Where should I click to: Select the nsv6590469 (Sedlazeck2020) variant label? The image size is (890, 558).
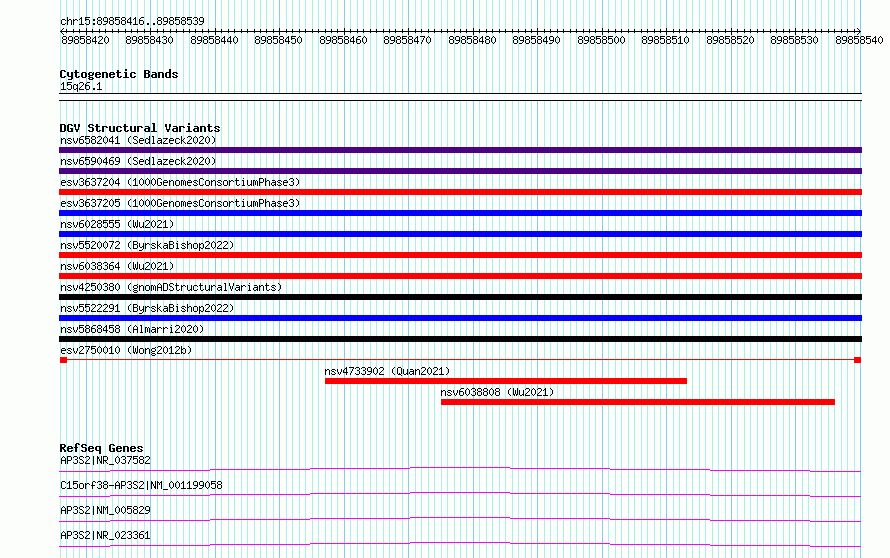click(138, 161)
